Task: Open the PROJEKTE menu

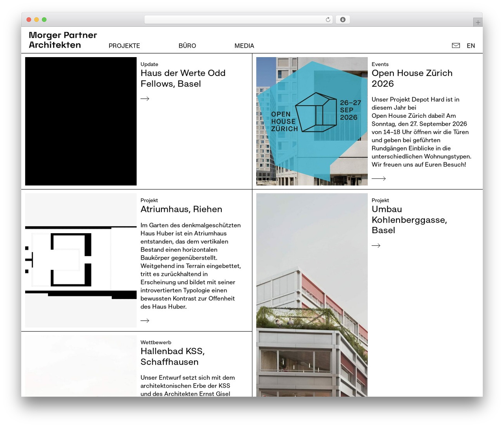Action: [x=124, y=46]
